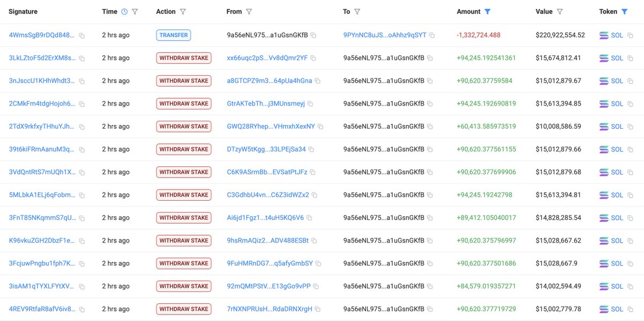The height and width of the screenshot is (321, 644).
Task: Open the a8GTCPZ9m3...64pUa4hGna account link
Action: (x=269, y=81)
